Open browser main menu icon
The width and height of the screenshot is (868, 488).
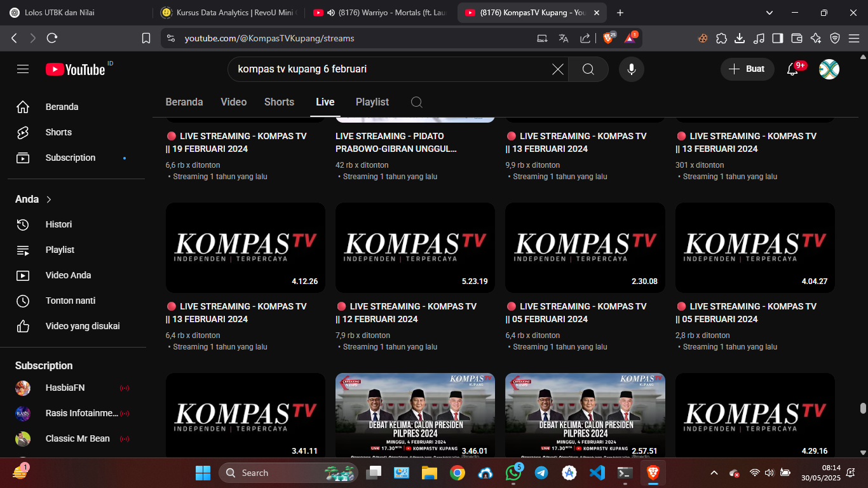coord(853,38)
